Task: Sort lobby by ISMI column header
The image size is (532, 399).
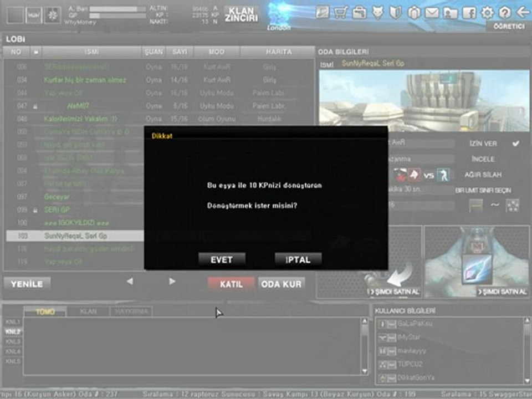Action: pos(91,52)
